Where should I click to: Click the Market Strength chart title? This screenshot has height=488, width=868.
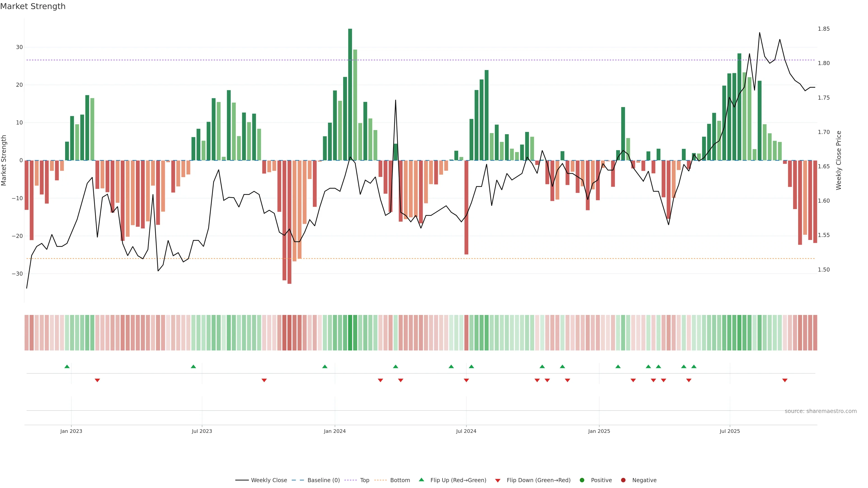tap(33, 6)
